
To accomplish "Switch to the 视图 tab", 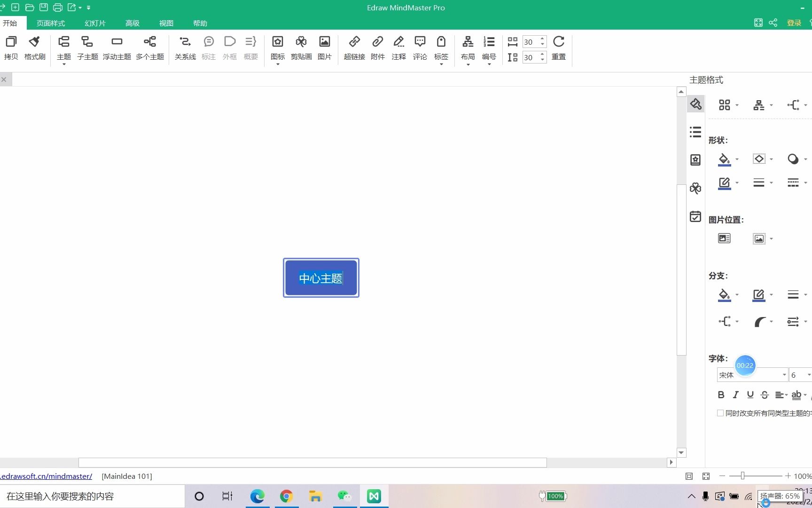I will tap(166, 23).
